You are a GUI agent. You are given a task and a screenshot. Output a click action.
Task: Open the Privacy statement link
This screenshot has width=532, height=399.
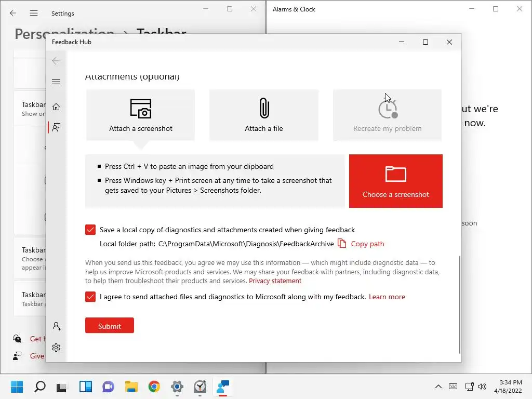click(275, 281)
